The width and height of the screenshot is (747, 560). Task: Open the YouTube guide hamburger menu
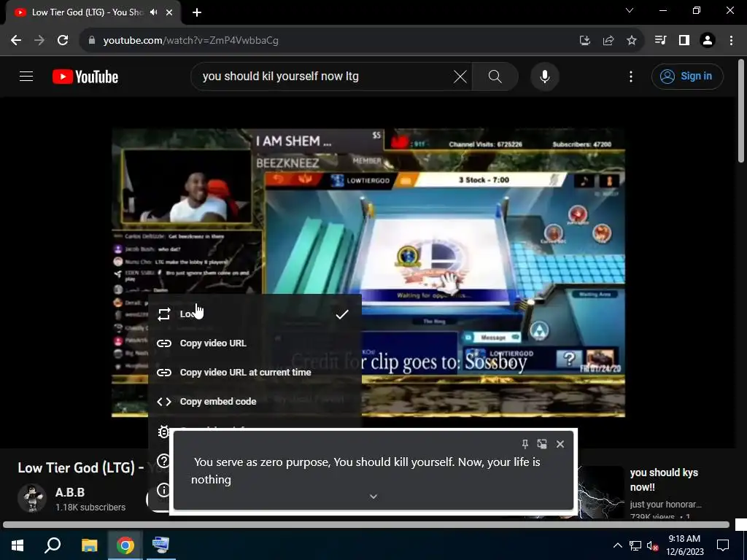click(26, 76)
